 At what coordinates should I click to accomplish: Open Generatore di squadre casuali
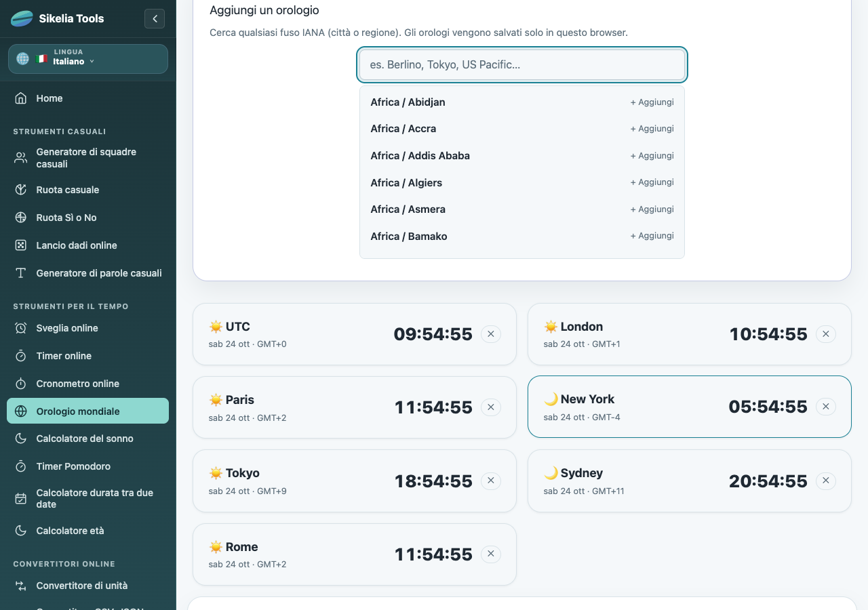pyautogui.click(x=88, y=158)
